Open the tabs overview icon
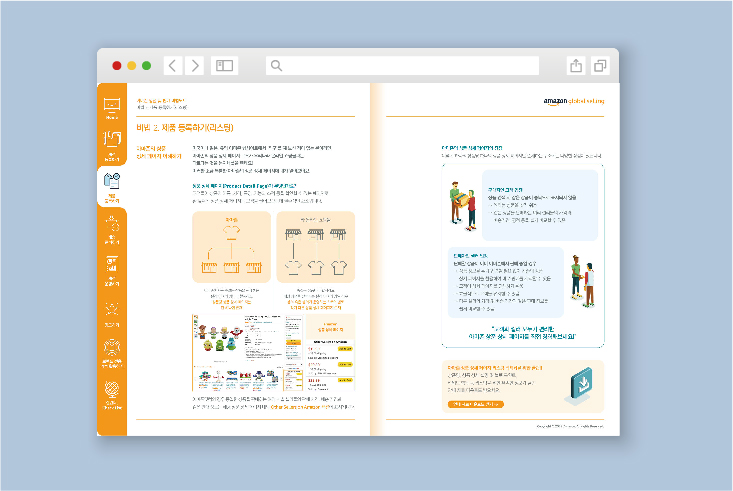 (x=600, y=65)
